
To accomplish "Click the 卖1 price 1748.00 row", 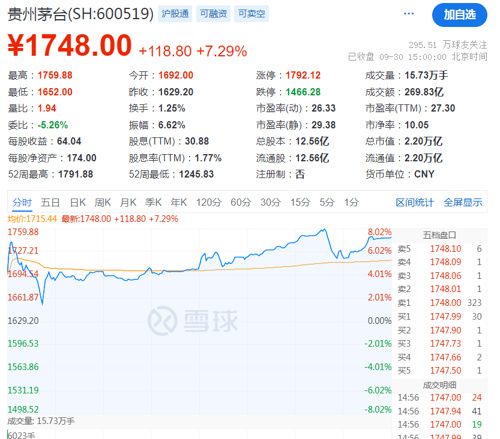I will point(439,303).
